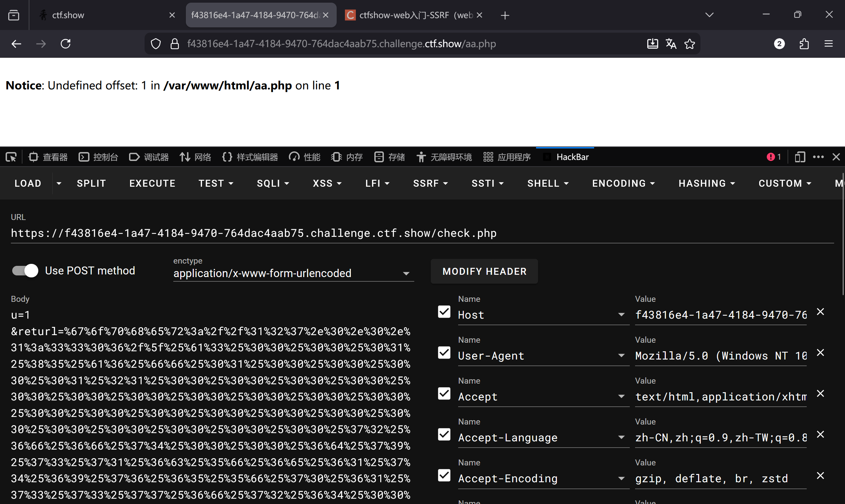
Task: Open the extensions puzzle icon
Action: [804, 44]
